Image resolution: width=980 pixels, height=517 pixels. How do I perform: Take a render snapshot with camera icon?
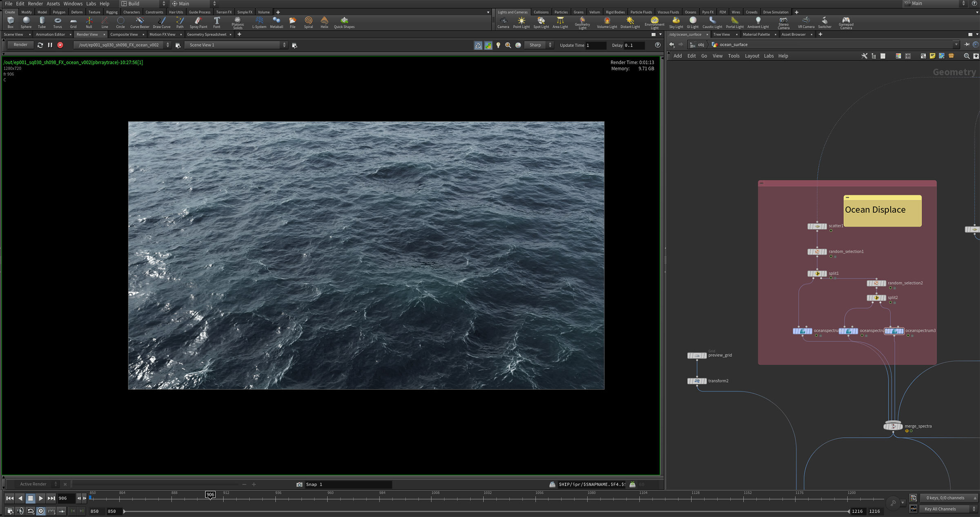coord(299,484)
